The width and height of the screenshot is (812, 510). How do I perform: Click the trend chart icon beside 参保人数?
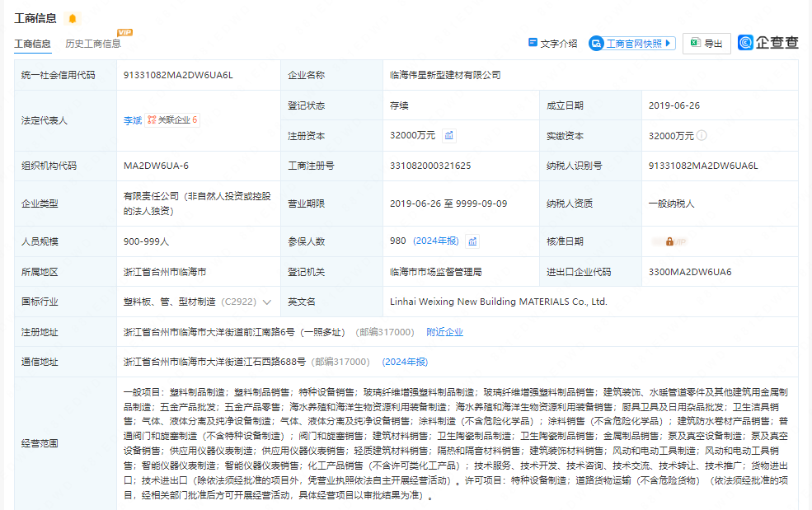pyautogui.click(x=472, y=241)
